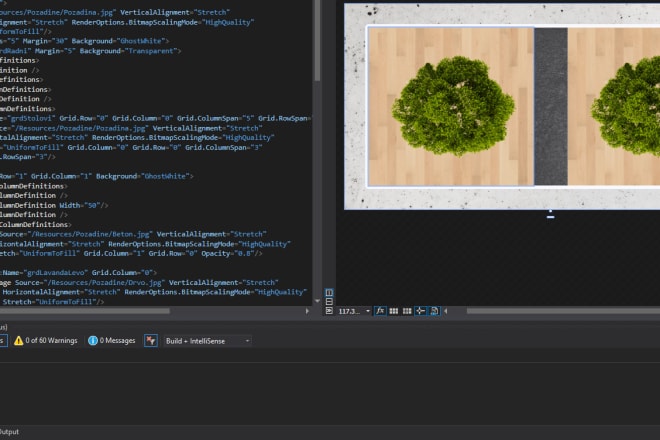Click the Margin="30" attribute in code
660x440 pixels.
pyautogui.click(x=45, y=41)
